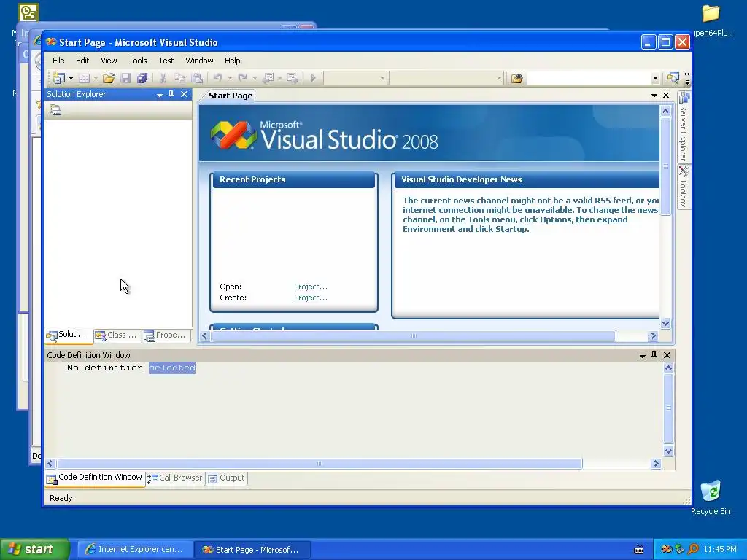Switch to the Call Browser tab
Image resolution: width=747 pixels, height=560 pixels.
pos(175,478)
